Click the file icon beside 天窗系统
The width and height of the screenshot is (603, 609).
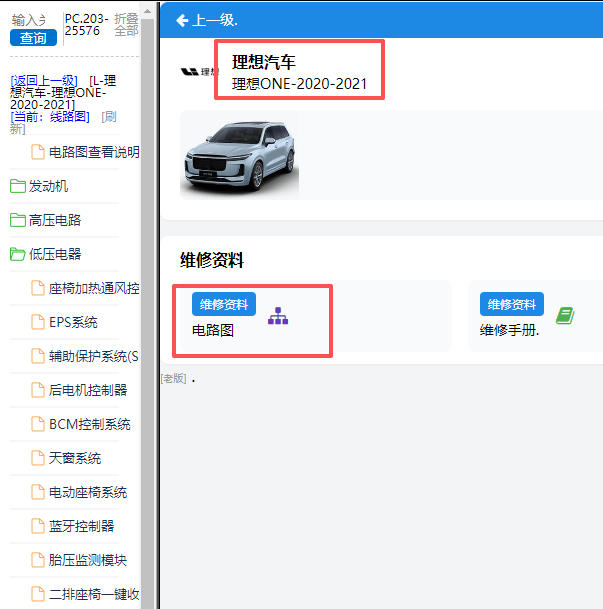(38, 458)
